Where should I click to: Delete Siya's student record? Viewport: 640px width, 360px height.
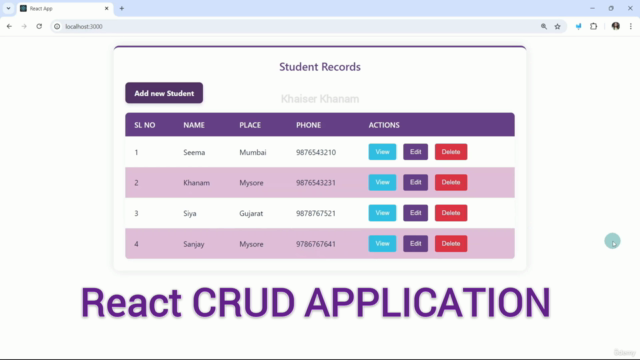point(451,213)
